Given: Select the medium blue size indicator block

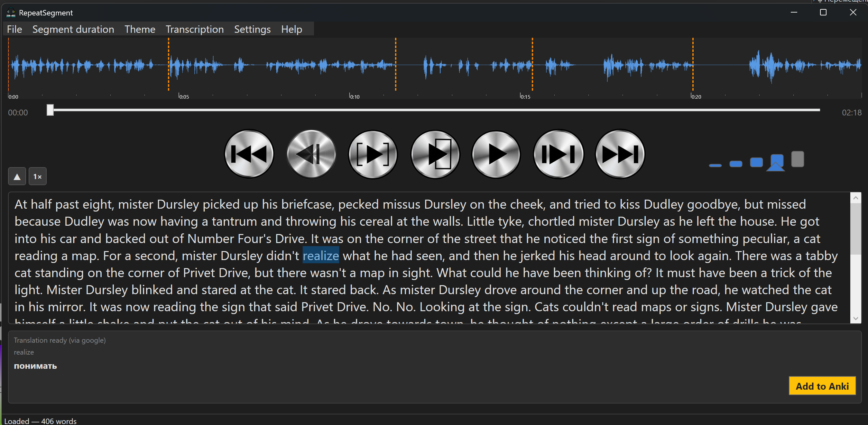Looking at the screenshot, I should pyautogui.click(x=756, y=162).
